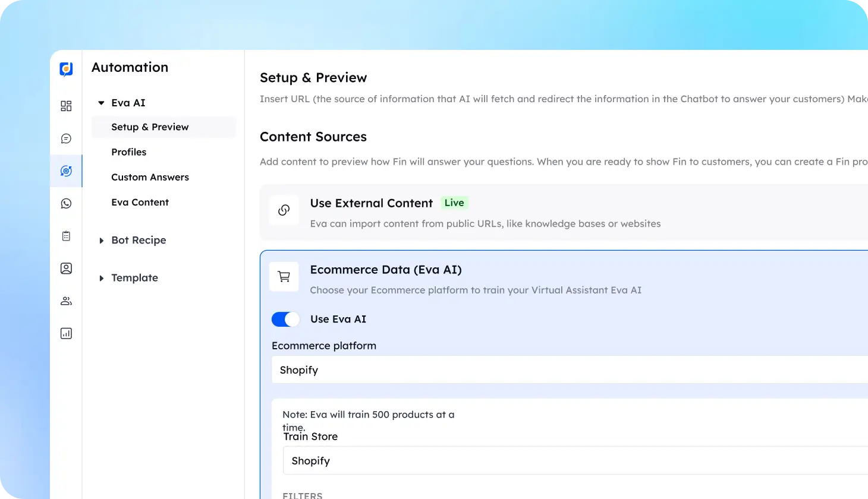Collapse the Eva AI tree section
868x499 pixels.
pos(101,103)
